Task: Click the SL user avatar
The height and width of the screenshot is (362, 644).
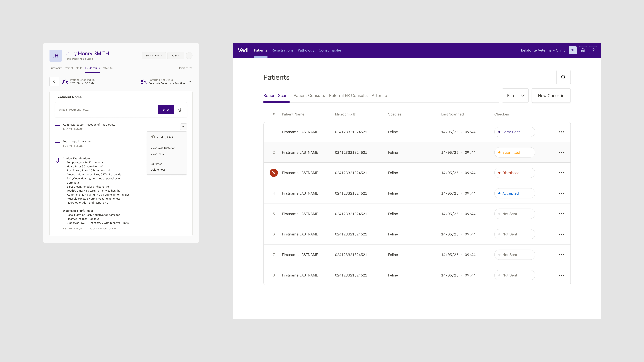Action: pos(573,50)
